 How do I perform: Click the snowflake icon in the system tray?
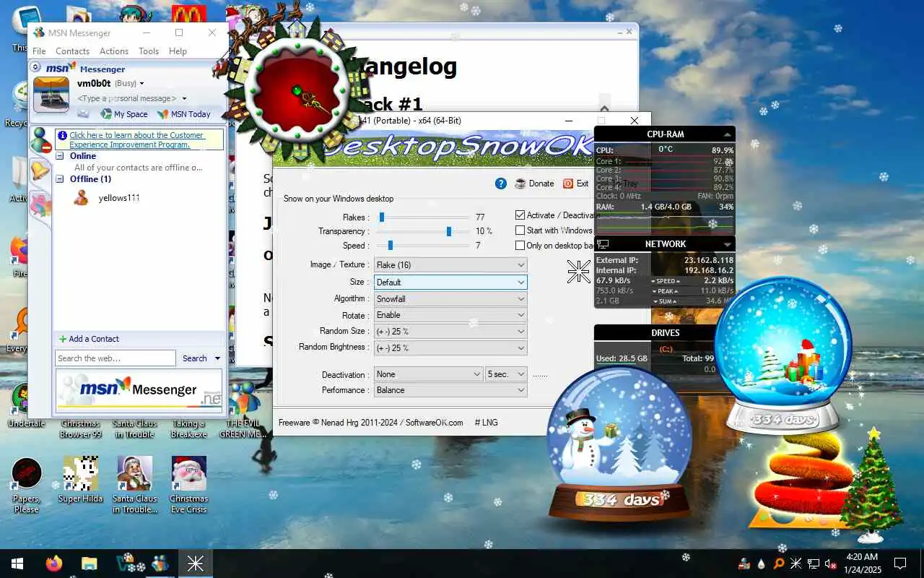pos(796,564)
